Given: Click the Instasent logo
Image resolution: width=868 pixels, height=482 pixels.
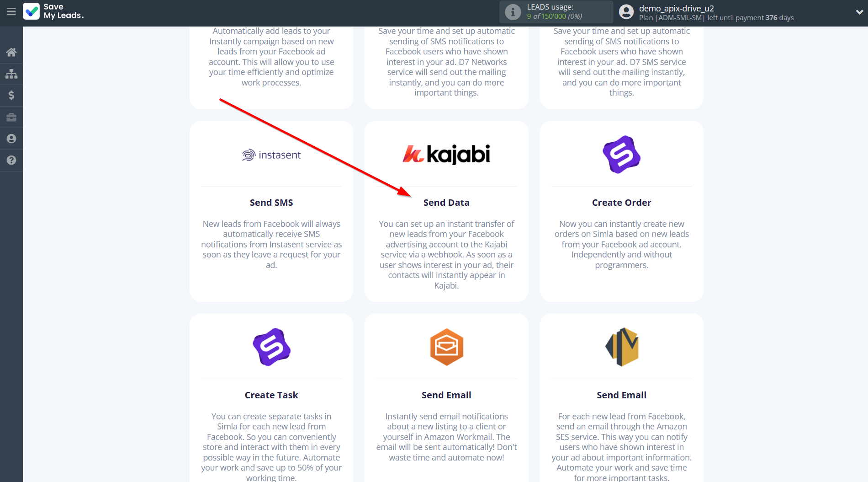Looking at the screenshot, I should pyautogui.click(x=271, y=154).
